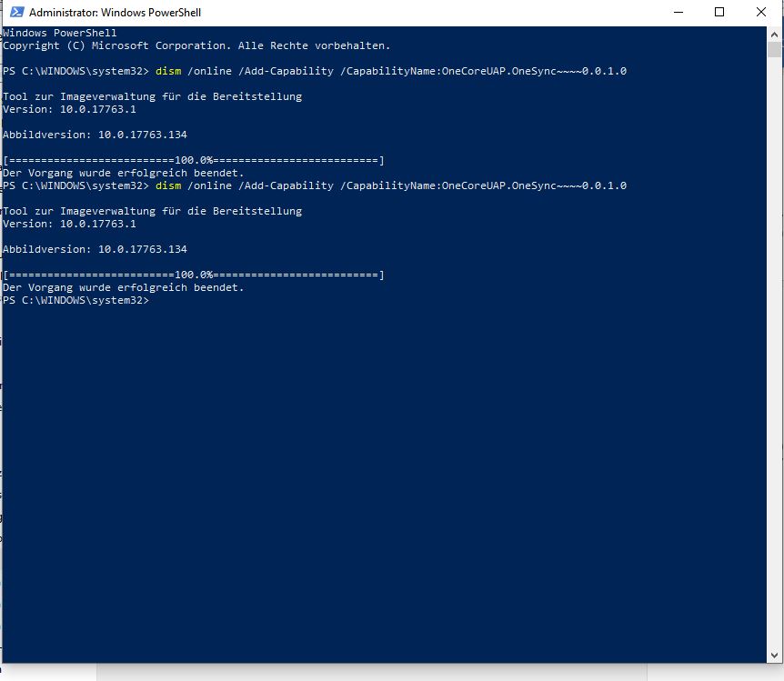This screenshot has width=784, height=681.
Task: Click the last empty PS C:\WINDOWS\system32> prompt
Action: point(76,301)
